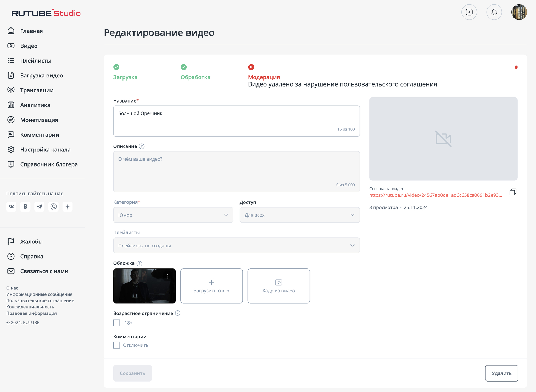The width and height of the screenshot is (536, 392).
Task: Open the rutube.ru video link
Action: [x=435, y=195]
